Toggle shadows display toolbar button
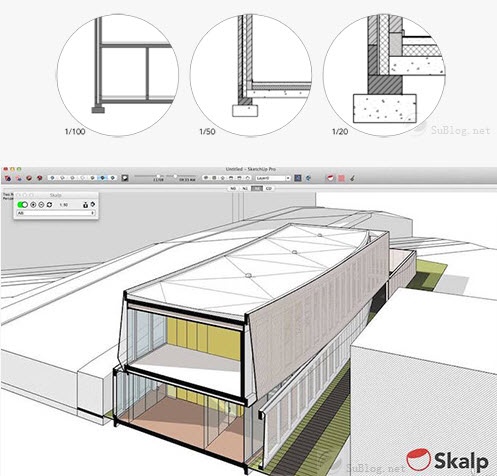This screenshot has height=476, width=497. [125, 178]
